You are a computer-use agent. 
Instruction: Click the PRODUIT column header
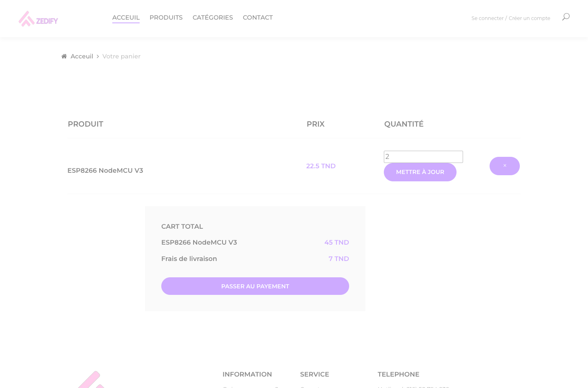coord(85,124)
